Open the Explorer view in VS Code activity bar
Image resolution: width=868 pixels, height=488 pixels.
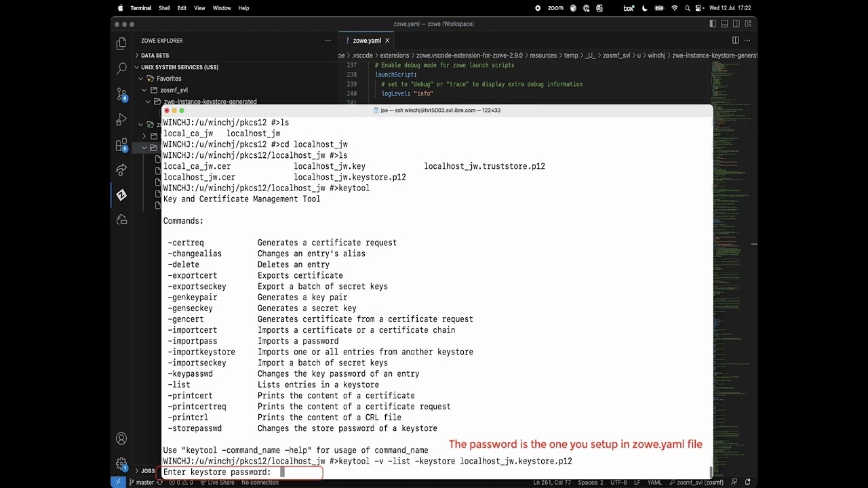click(121, 43)
